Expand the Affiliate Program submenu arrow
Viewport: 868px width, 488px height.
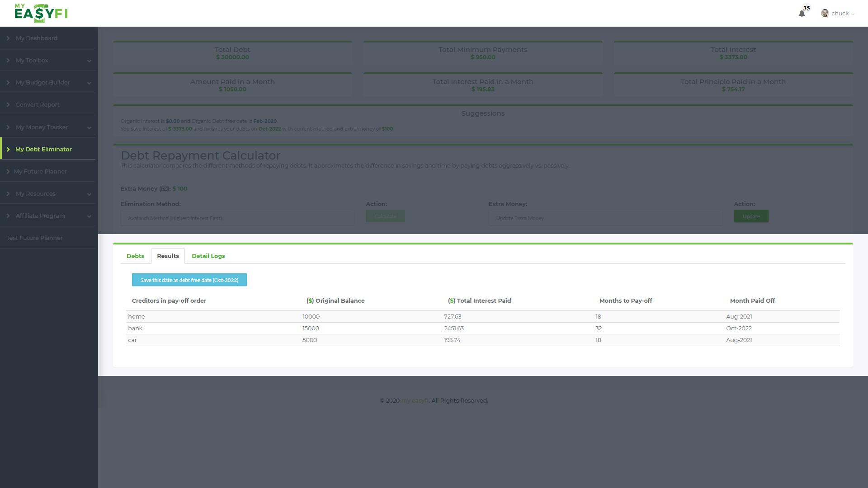coord(89,216)
